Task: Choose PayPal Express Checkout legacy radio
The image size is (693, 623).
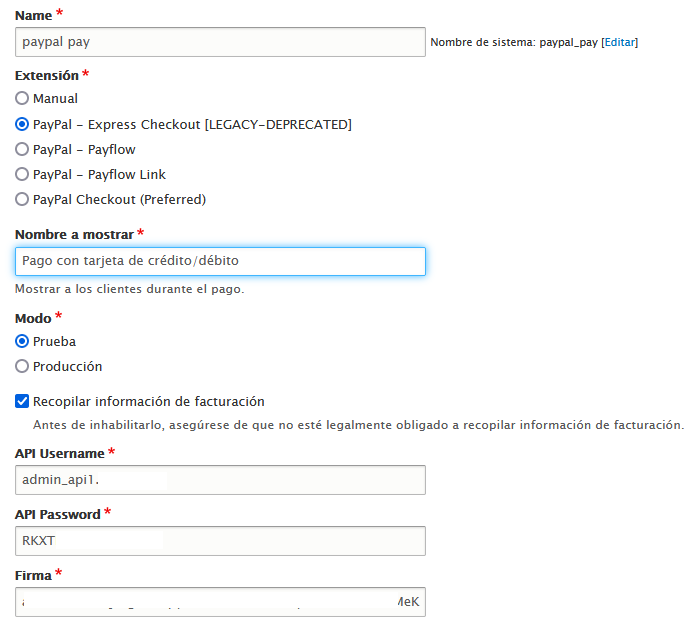Action: (22, 125)
